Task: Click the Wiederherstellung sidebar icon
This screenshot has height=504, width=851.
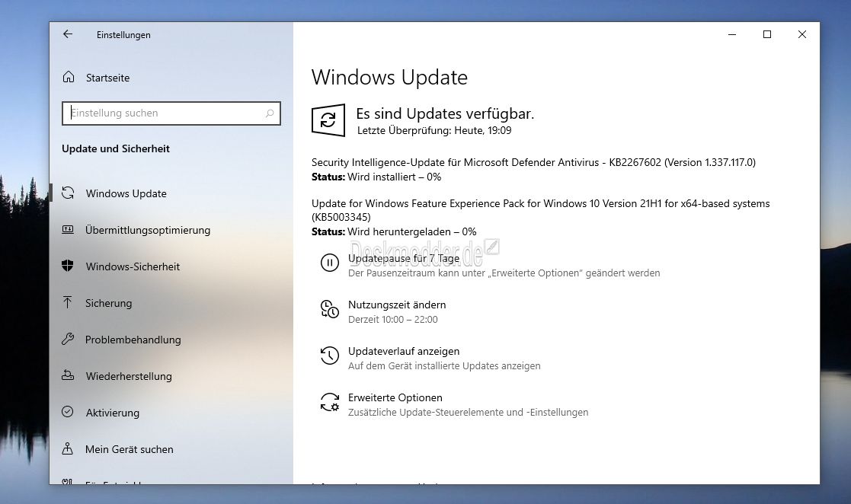Action: (68, 375)
